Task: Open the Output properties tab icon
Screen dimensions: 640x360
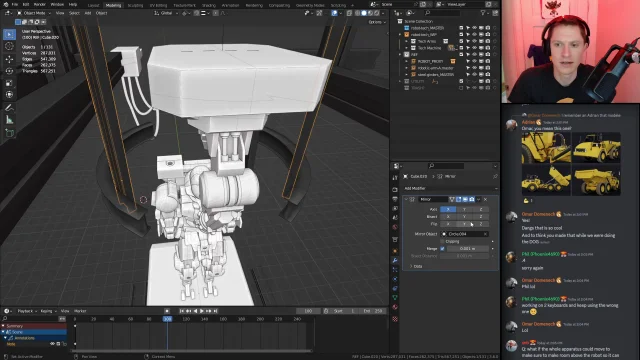Action: [x=395, y=199]
